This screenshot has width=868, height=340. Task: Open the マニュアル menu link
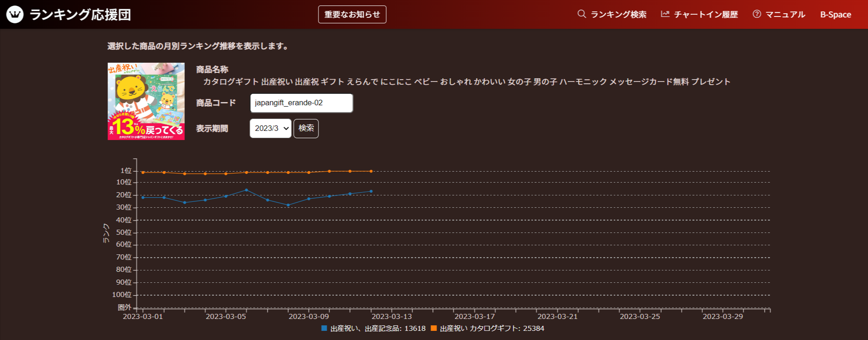pos(785,15)
